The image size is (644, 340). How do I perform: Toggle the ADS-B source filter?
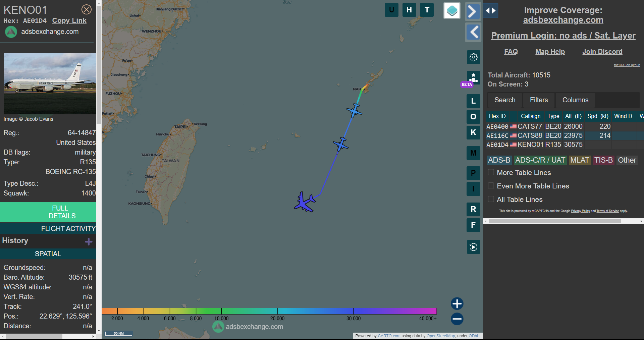tap(499, 160)
